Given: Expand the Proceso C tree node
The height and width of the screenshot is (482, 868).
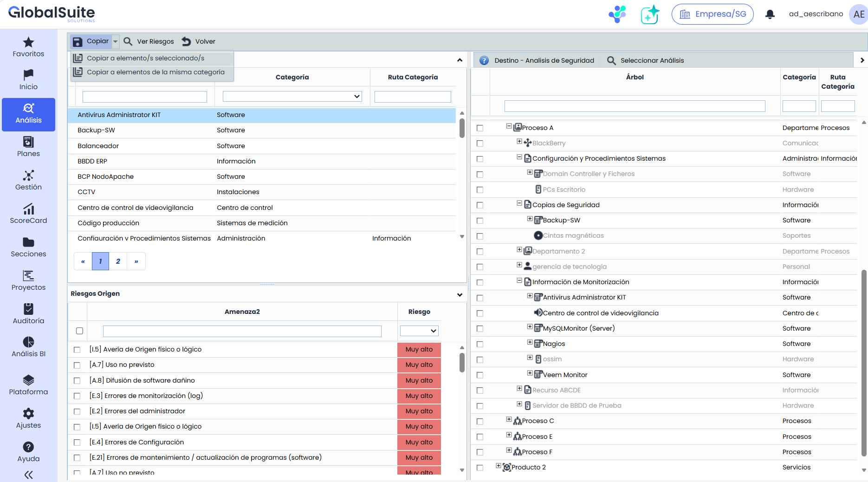Looking at the screenshot, I should pos(509,420).
